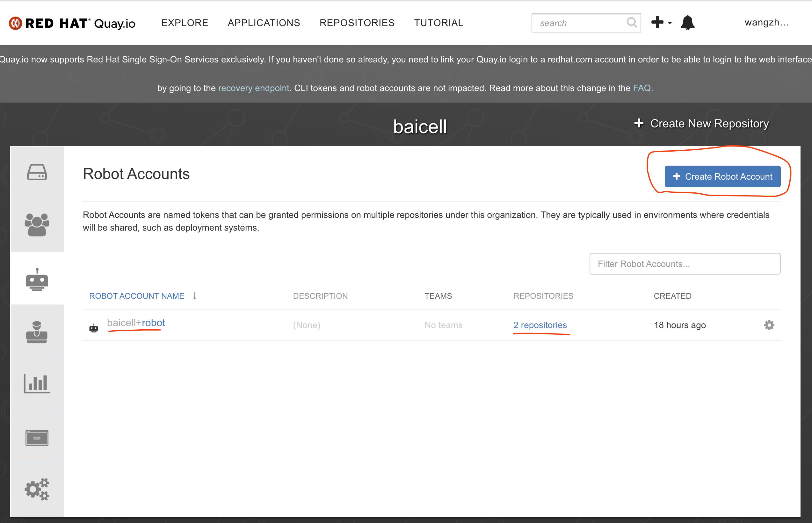This screenshot has width=812, height=523.
Task: Focus the Filter Robot Accounts field
Action: 685,264
